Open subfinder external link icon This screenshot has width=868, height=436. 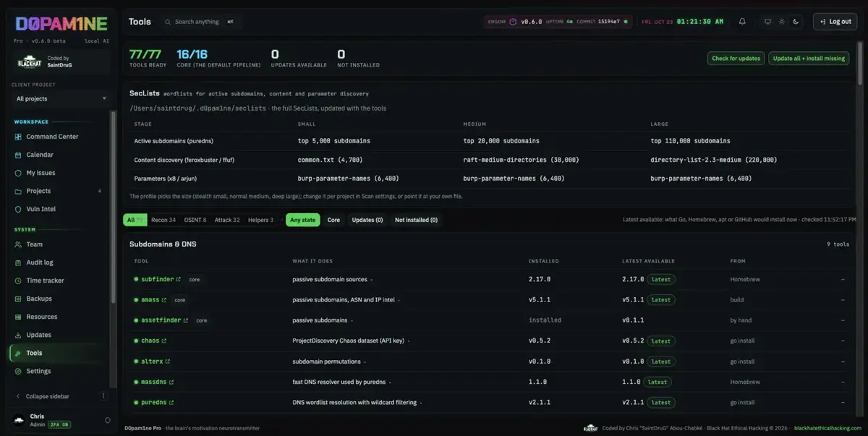click(x=179, y=279)
